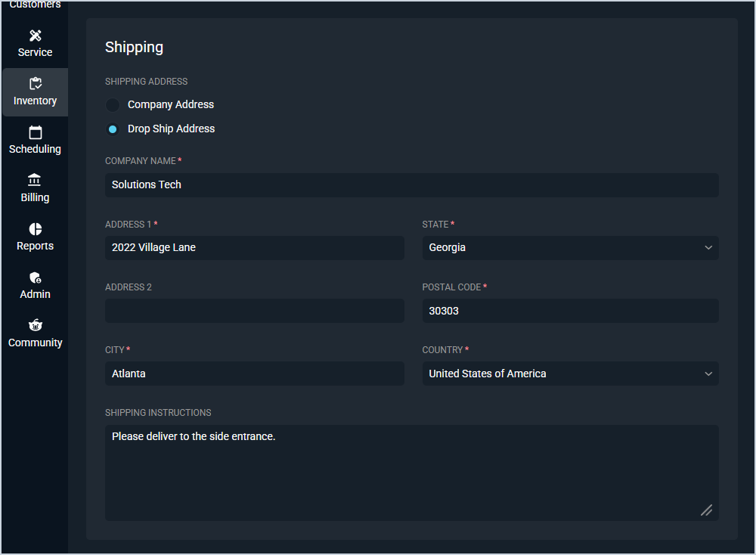
Task: Open the Community icon in sidebar
Action: [35, 326]
